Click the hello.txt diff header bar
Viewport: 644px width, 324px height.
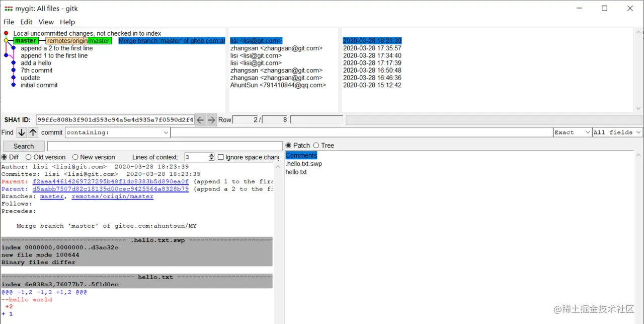[x=137, y=277]
